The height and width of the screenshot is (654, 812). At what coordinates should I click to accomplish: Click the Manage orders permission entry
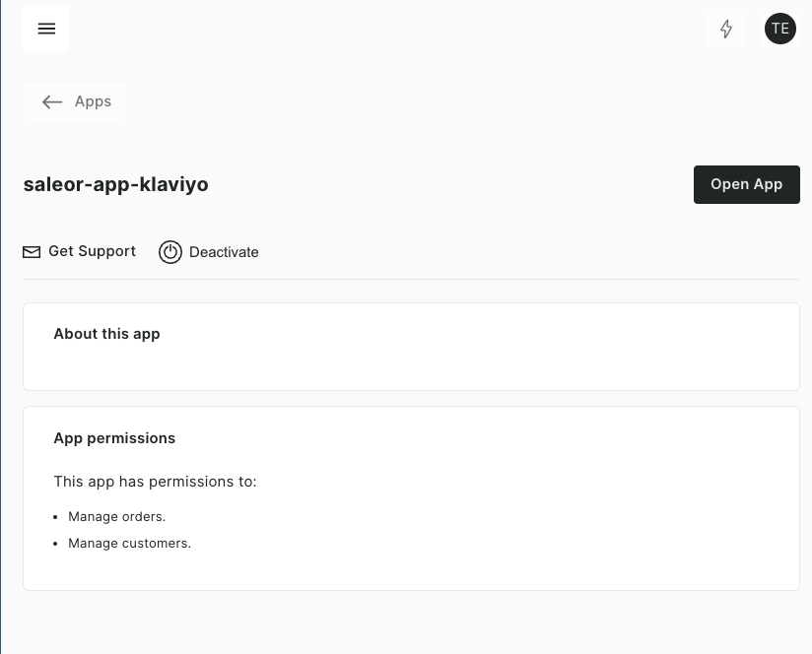tap(116, 516)
